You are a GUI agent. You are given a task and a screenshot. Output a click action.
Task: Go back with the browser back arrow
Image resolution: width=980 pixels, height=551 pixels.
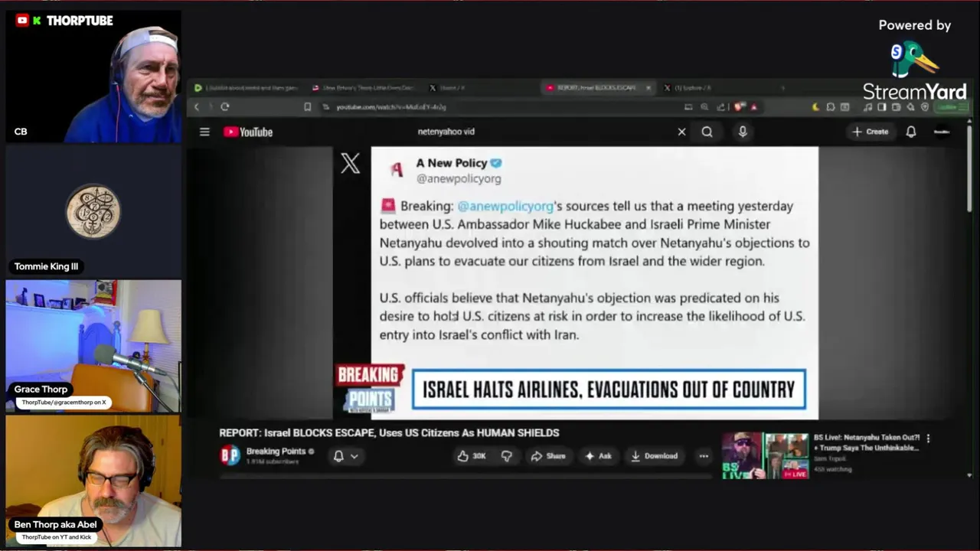tap(197, 107)
